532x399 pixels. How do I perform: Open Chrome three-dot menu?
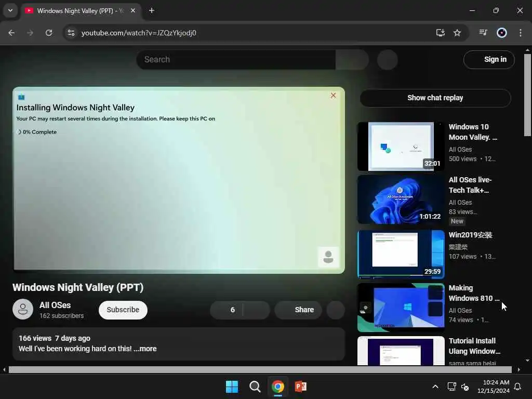click(x=521, y=33)
